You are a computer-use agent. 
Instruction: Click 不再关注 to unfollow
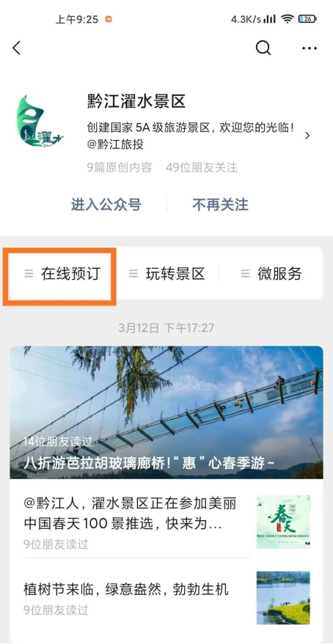point(220,204)
